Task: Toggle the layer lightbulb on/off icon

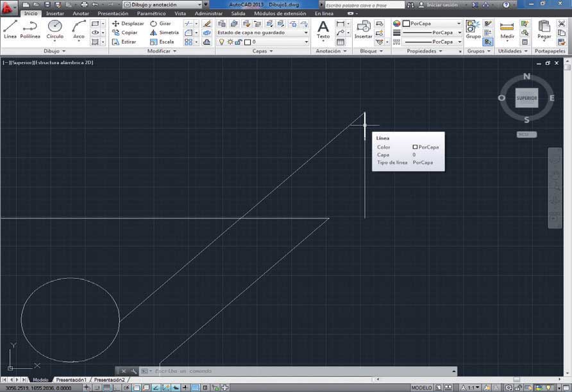Action: [x=221, y=42]
